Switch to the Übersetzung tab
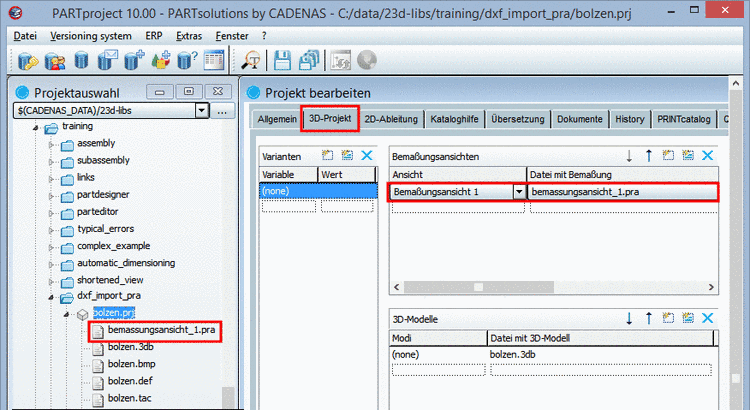This screenshot has width=750, height=410. (x=518, y=119)
